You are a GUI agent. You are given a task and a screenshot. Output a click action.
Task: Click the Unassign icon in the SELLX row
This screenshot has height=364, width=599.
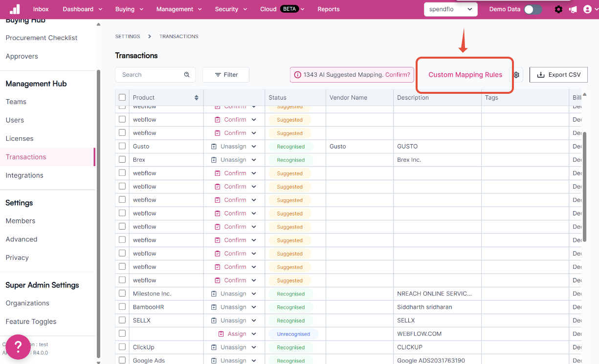point(214,321)
